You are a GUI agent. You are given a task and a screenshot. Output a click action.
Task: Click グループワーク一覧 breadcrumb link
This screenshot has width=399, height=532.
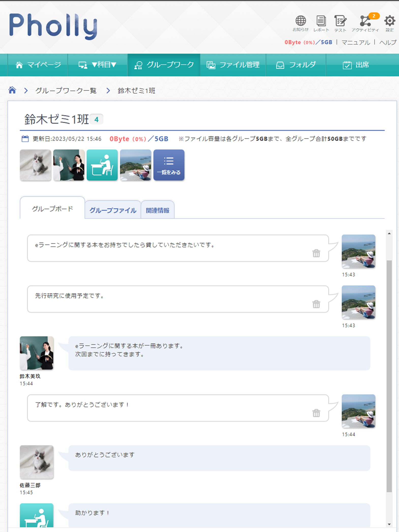[x=66, y=91]
